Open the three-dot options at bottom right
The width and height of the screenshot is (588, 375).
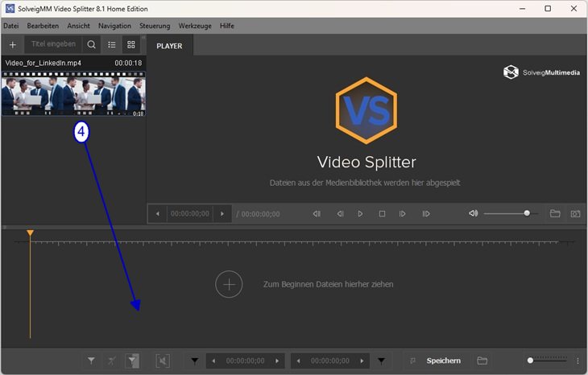pyautogui.click(x=578, y=361)
